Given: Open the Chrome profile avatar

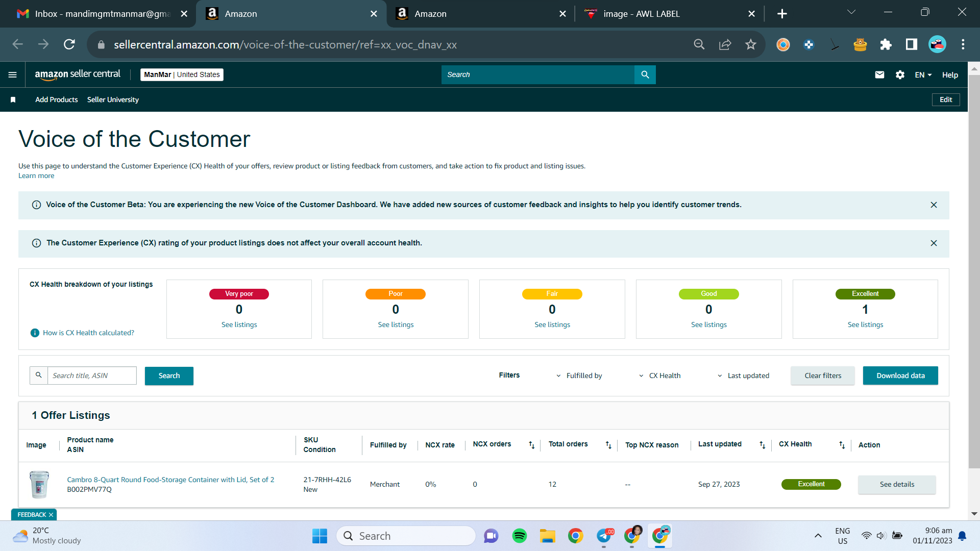Looking at the screenshot, I should click(937, 44).
